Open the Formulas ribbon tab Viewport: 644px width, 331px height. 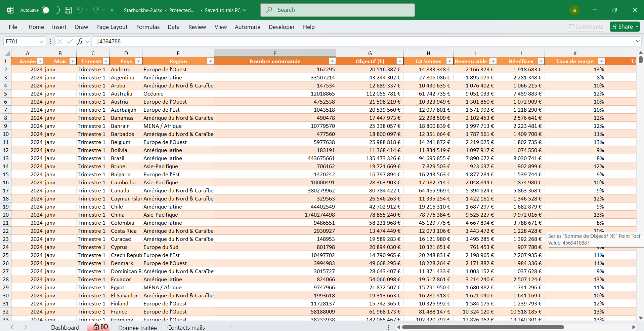click(148, 27)
